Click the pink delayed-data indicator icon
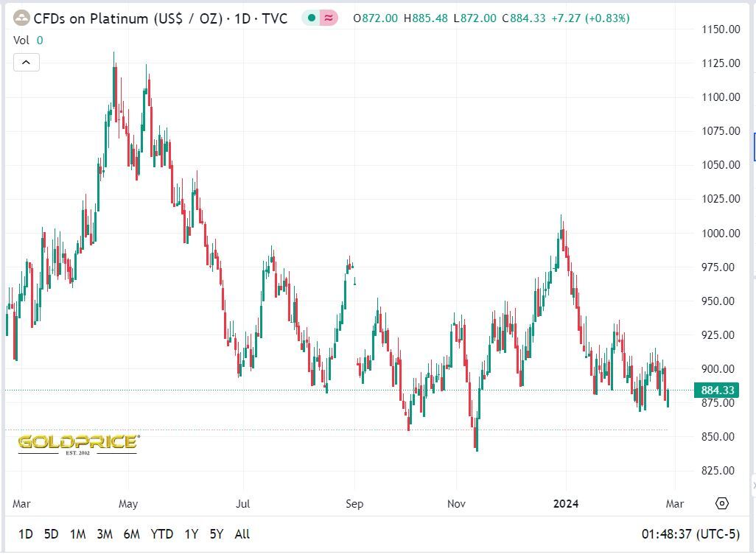 [329, 18]
